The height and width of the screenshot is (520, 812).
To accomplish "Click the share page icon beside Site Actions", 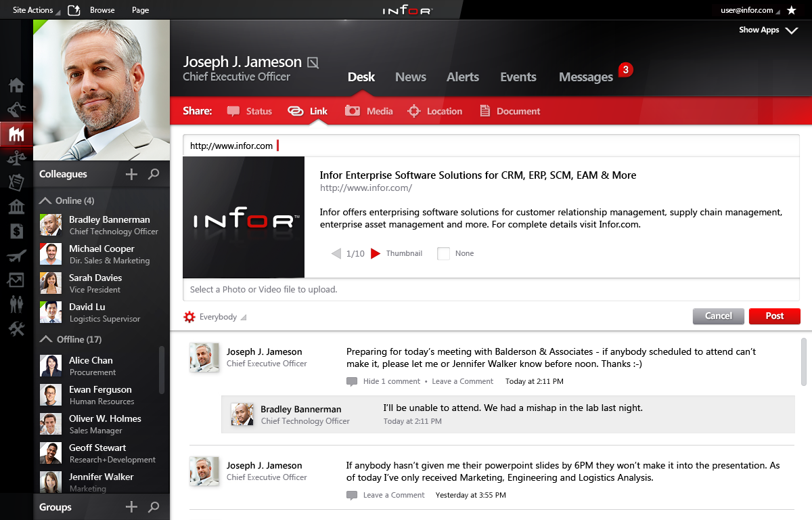I will (74, 10).
